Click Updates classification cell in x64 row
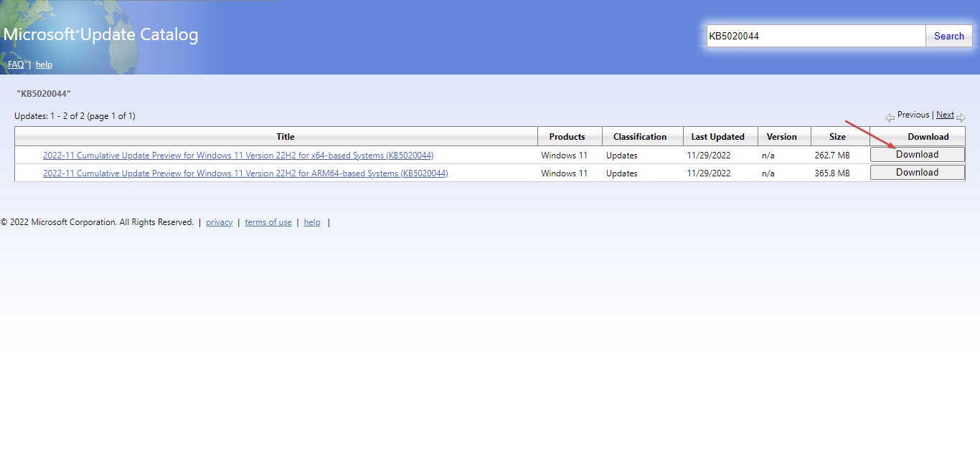The height and width of the screenshot is (468, 980). pos(621,156)
